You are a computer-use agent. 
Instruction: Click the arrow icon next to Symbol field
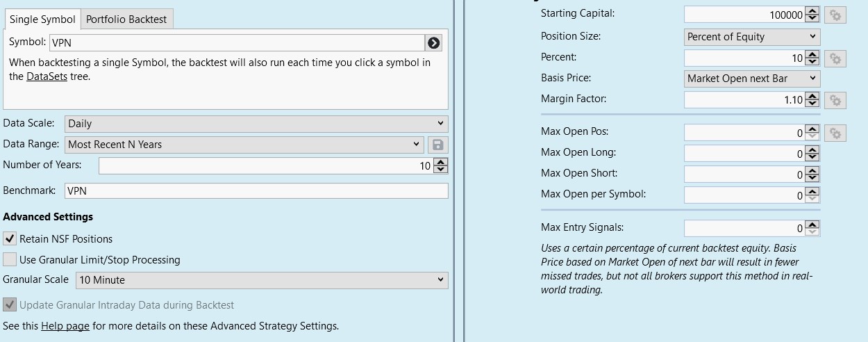tap(433, 43)
